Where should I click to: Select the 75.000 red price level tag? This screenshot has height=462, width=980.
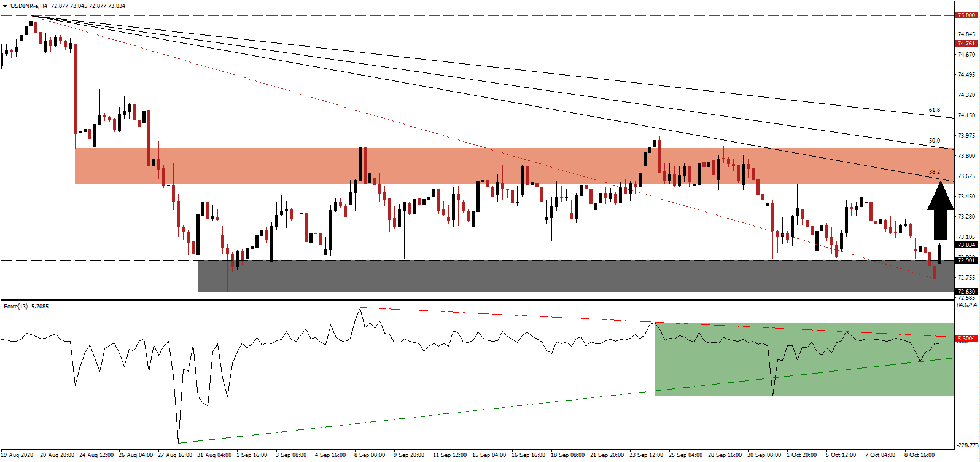966,15
